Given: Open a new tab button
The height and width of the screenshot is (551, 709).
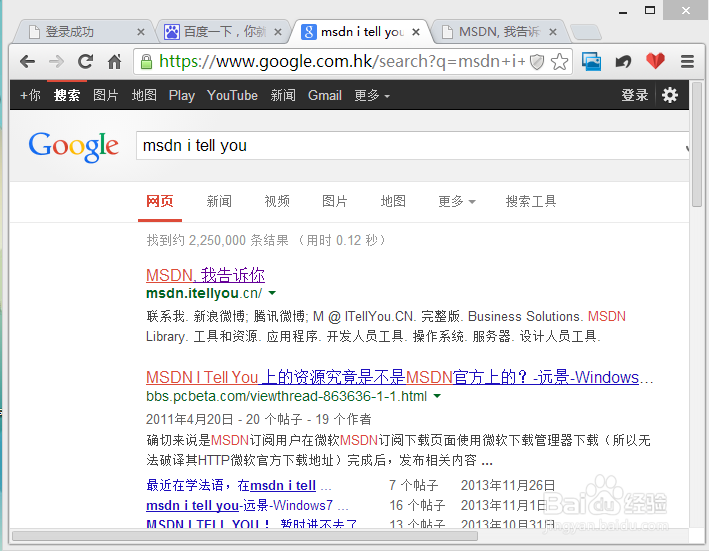Looking at the screenshot, I should tap(586, 32).
